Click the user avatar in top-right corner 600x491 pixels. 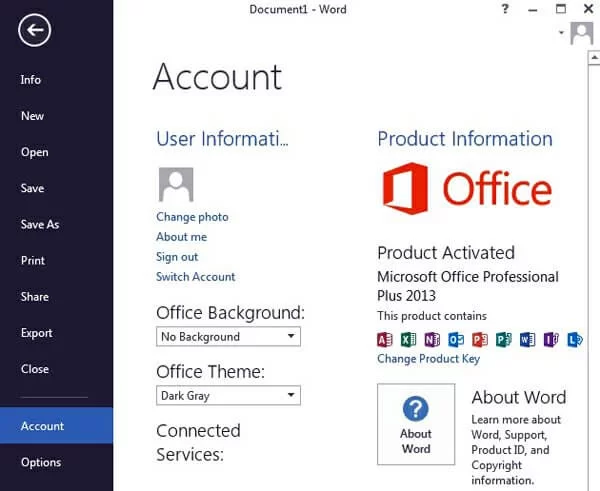(x=582, y=33)
